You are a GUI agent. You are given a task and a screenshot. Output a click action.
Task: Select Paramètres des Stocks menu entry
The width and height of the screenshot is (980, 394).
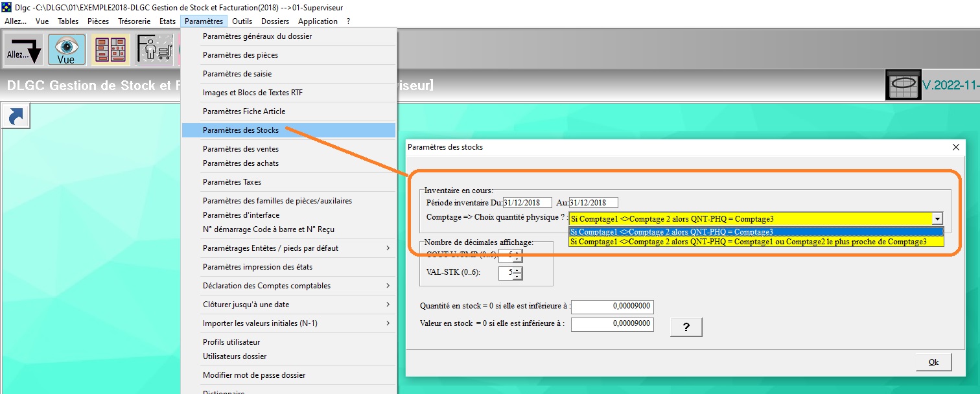288,130
